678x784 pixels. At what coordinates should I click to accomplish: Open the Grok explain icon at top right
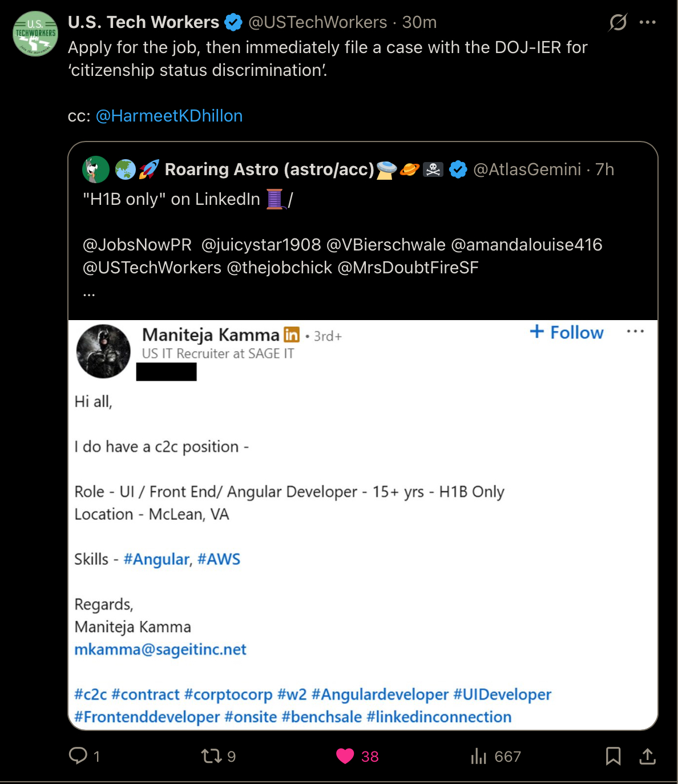click(x=618, y=22)
